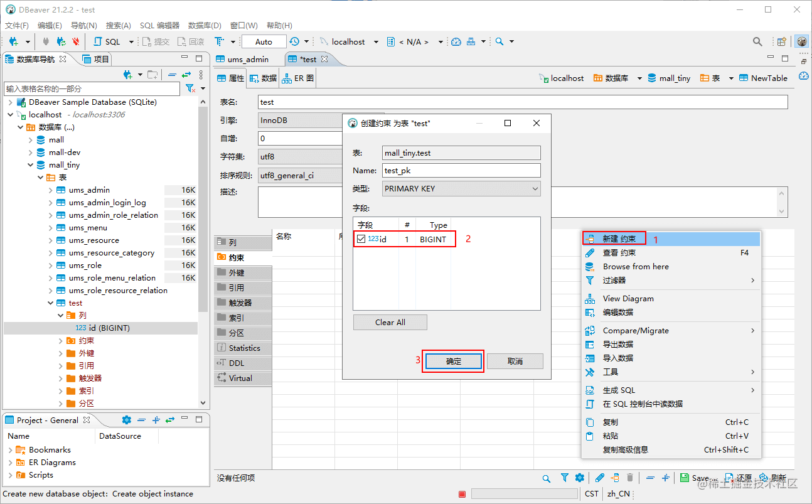This screenshot has height=504, width=812.
Task: Expand the mall-dev database node
Action: coord(31,153)
